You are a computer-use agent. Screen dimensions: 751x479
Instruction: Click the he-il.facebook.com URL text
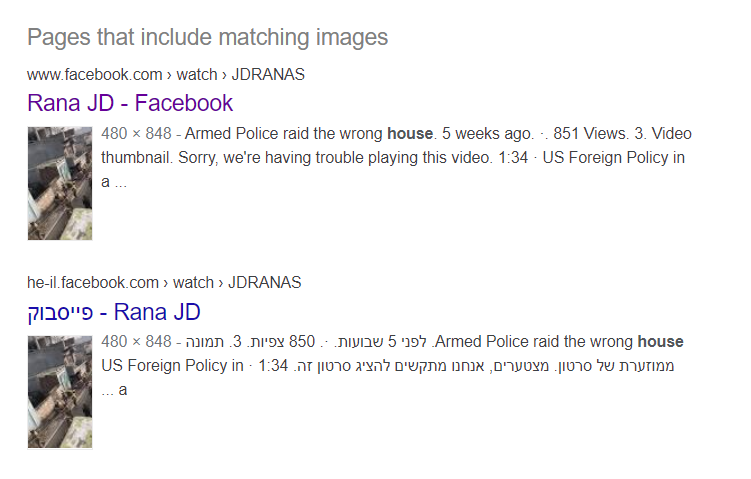click(x=92, y=283)
